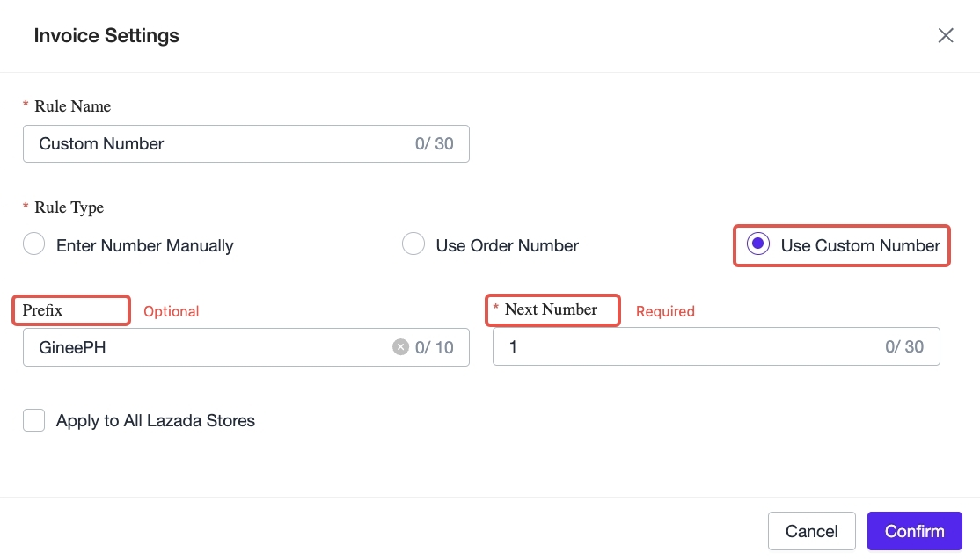Click the Required text beside Next Number
The image size is (980, 560).
point(665,310)
